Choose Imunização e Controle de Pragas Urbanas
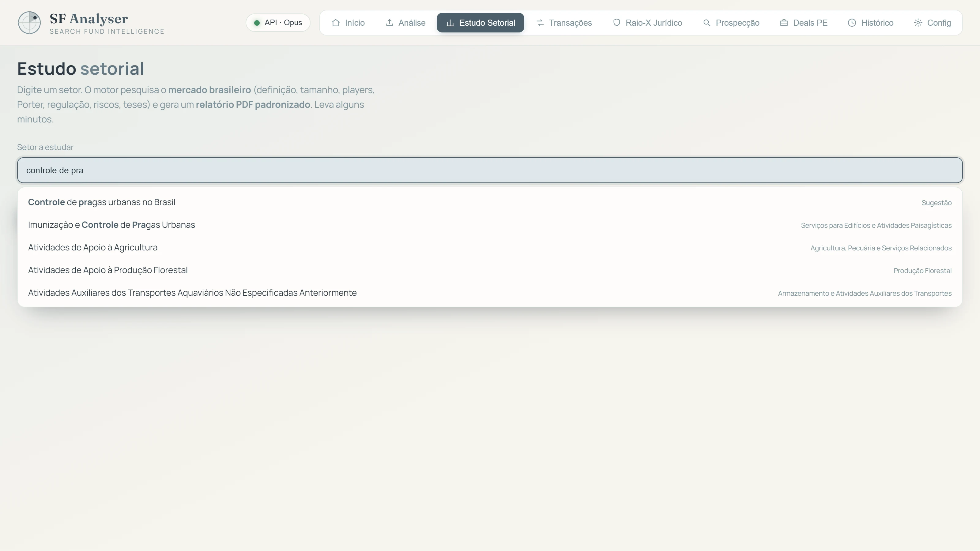Image resolution: width=980 pixels, height=551 pixels. point(490,225)
